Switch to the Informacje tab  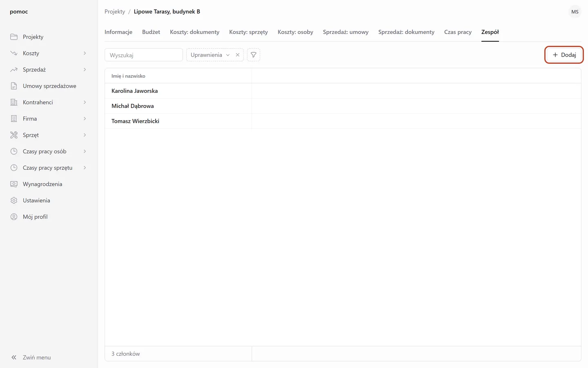[x=118, y=32]
